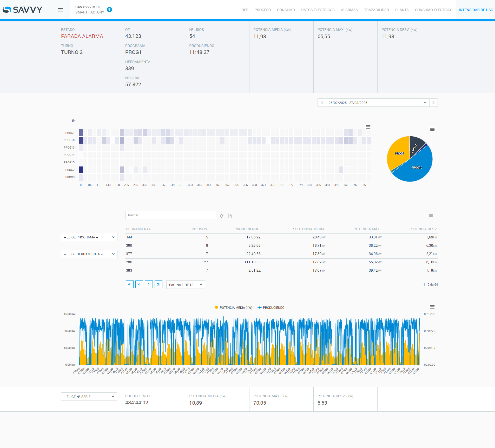The width and height of the screenshot is (495, 448).
Task: Sort table by POTENCIA MEDIA column
Action: click(309, 229)
